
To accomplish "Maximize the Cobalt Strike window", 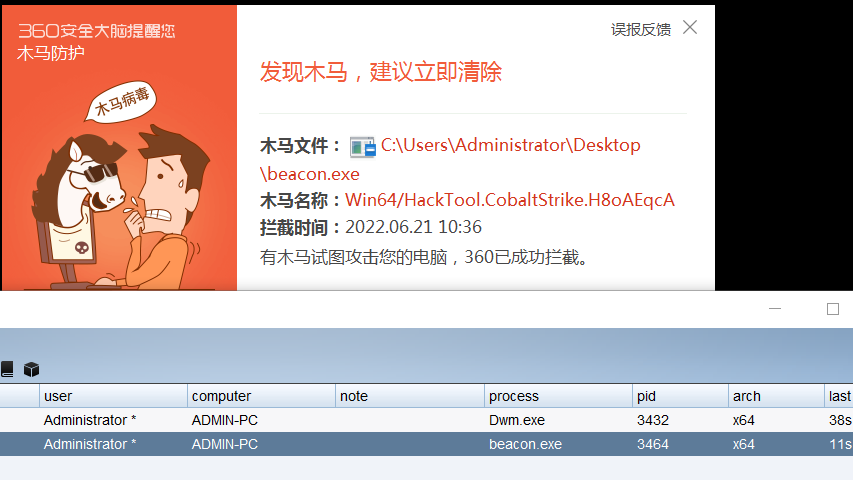I will pyautogui.click(x=833, y=309).
